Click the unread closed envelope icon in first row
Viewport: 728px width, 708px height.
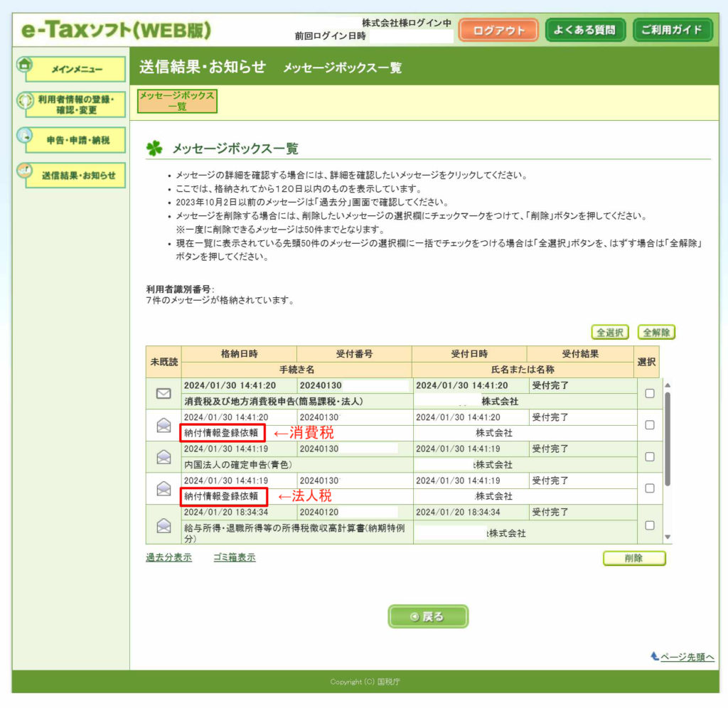164,394
